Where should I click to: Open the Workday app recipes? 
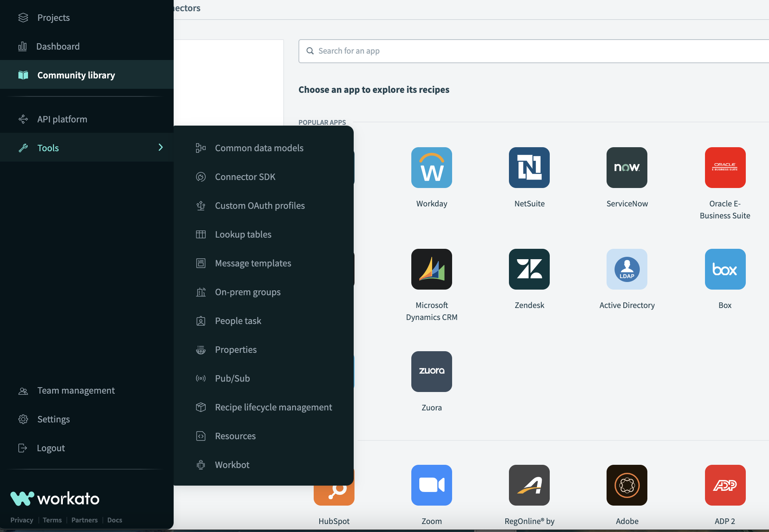(431, 168)
